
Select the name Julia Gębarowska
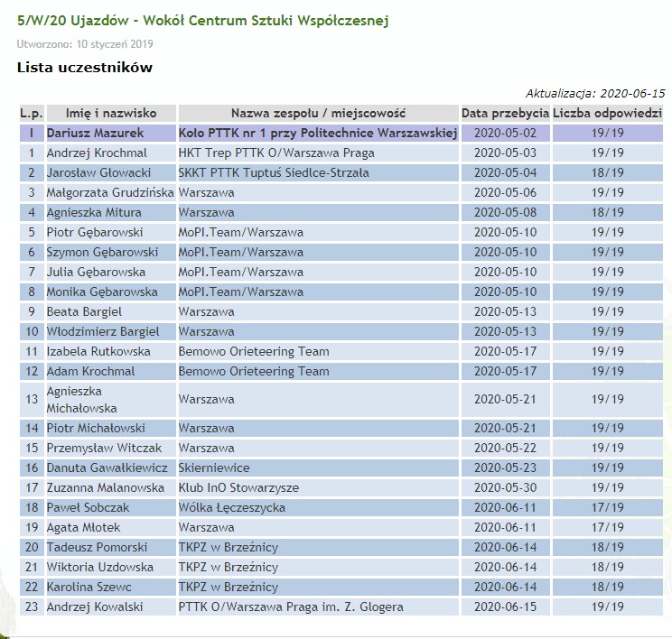click(96, 272)
